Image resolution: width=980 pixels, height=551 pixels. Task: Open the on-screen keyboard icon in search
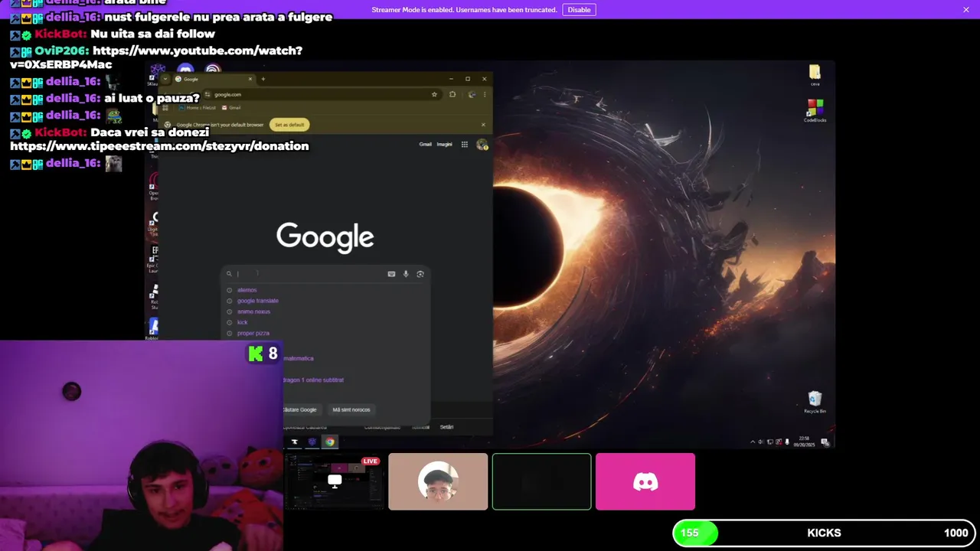point(391,274)
